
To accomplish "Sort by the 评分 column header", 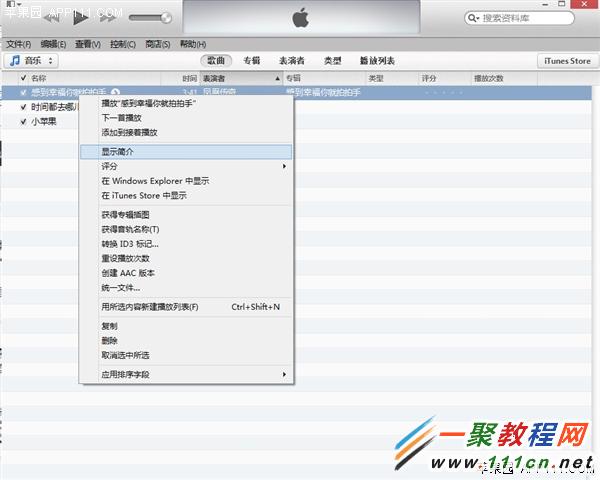I will click(429, 78).
